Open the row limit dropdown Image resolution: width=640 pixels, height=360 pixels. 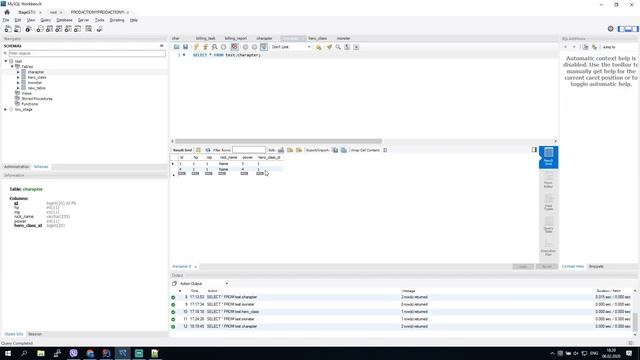[291, 47]
